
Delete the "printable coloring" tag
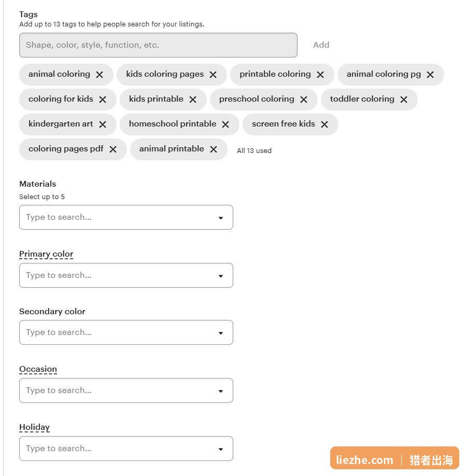coord(320,75)
